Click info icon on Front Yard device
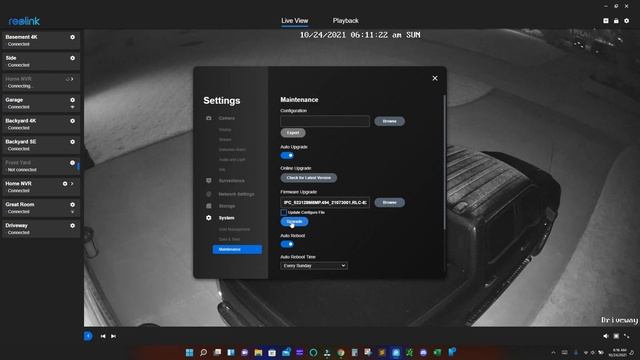Image resolution: width=640 pixels, height=360 pixels. [72, 162]
